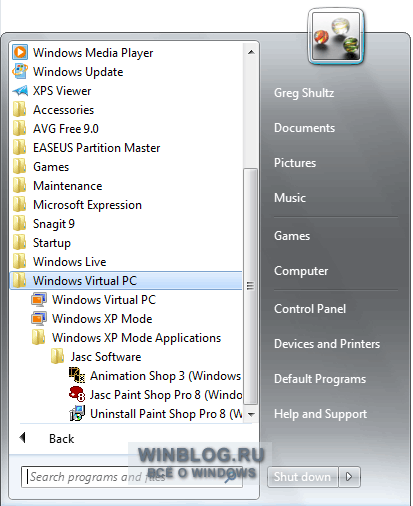This screenshot has width=413, height=506.
Task: Click the user account picture with marbles
Action: 336,36
